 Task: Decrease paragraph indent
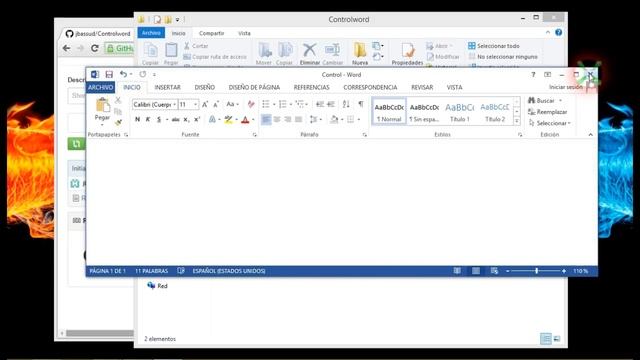coord(320,104)
